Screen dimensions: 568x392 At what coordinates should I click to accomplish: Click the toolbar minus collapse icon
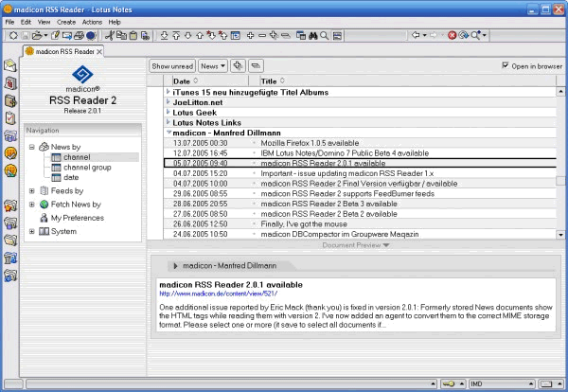pyautogui.click(x=262, y=35)
